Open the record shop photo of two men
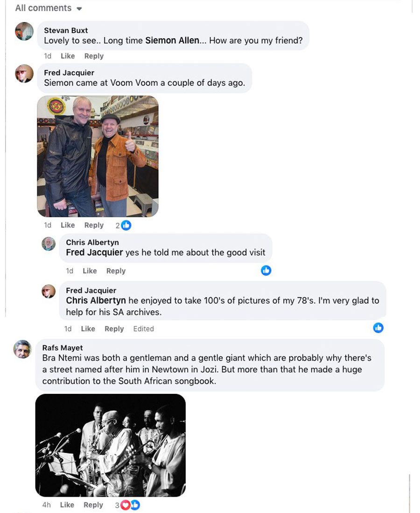This screenshot has height=513, width=420. (98, 156)
